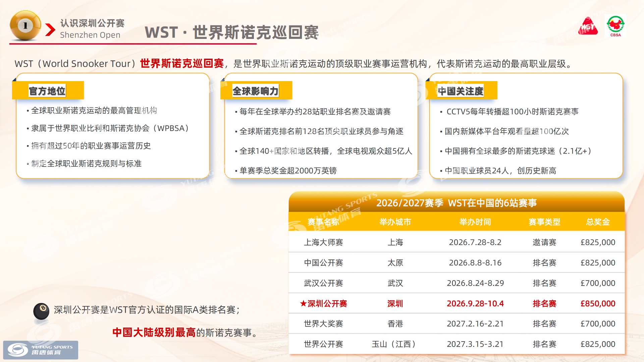The width and height of the screenshot is (644, 362).
Task: Click the slide title WST · 世界斯诺克巡回赛
Action: click(232, 33)
